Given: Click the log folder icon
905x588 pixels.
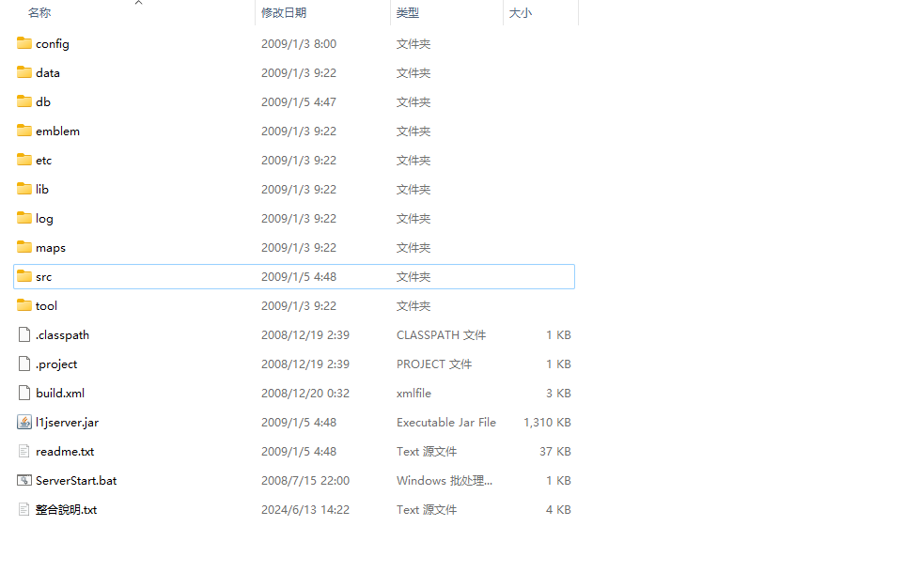Looking at the screenshot, I should (24, 218).
